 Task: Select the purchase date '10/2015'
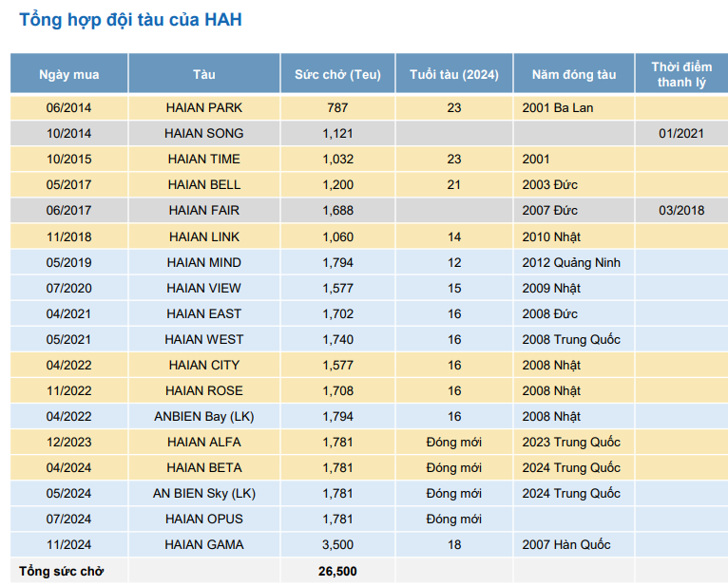pos(68,159)
